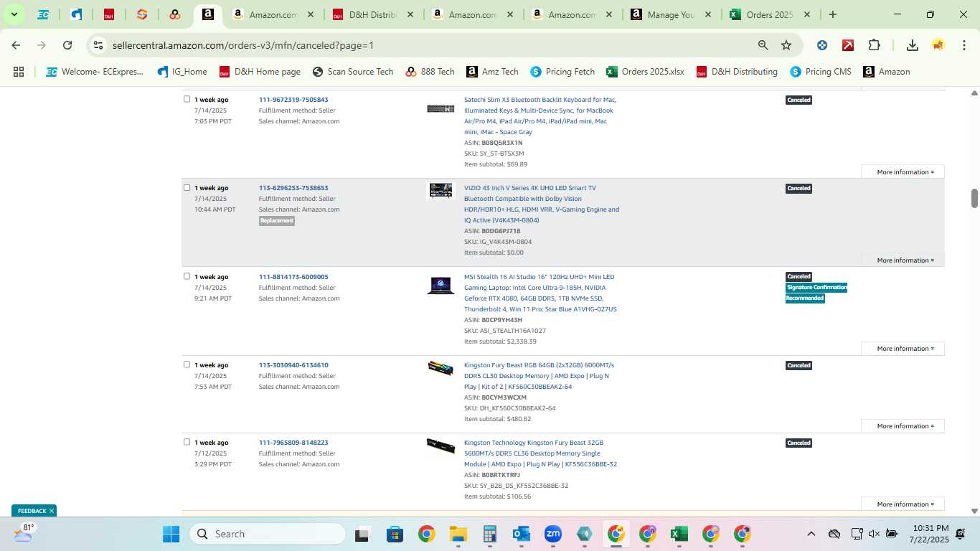Check the box for order 111-9672319-7505843
The height and width of the screenshot is (551, 980).
click(x=187, y=99)
